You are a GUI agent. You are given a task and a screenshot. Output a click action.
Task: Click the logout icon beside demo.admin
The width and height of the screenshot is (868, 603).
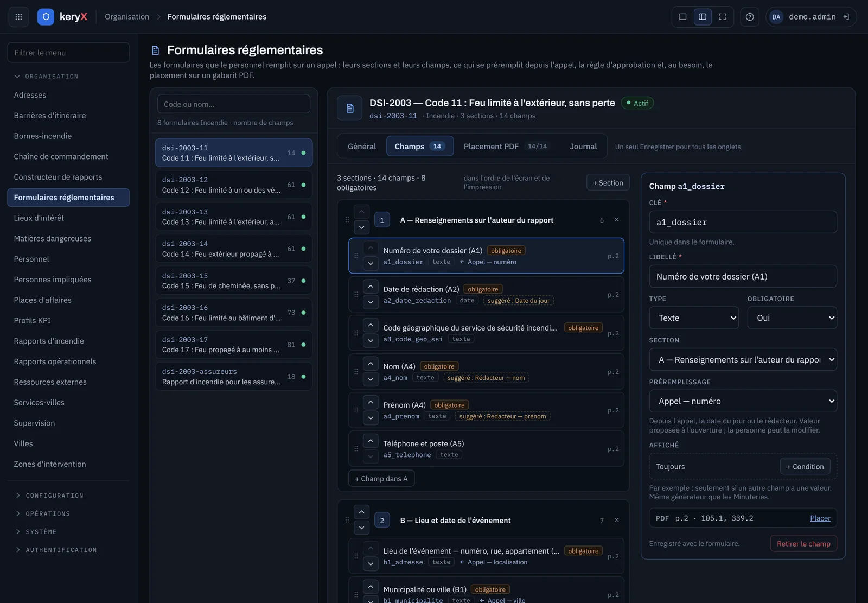coord(846,17)
